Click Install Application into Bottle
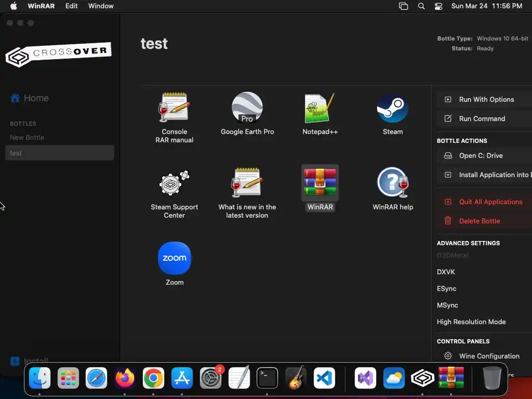 click(484, 175)
